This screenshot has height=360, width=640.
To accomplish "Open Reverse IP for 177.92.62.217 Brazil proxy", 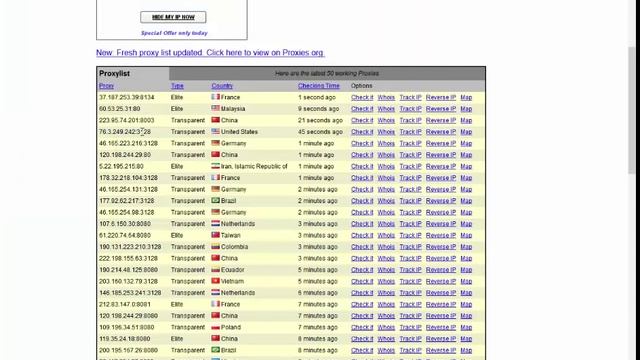I will [441, 201].
